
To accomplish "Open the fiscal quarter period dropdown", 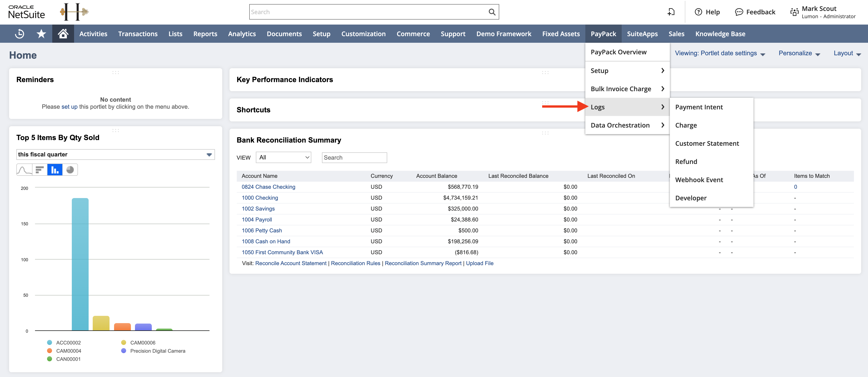I will pos(115,154).
